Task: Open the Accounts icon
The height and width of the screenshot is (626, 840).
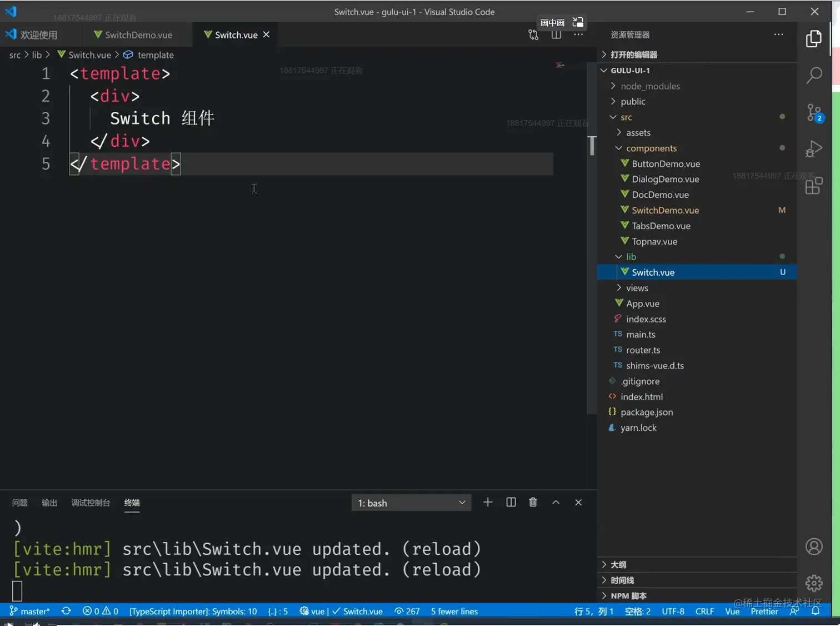Action: pyautogui.click(x=814, y=546)
